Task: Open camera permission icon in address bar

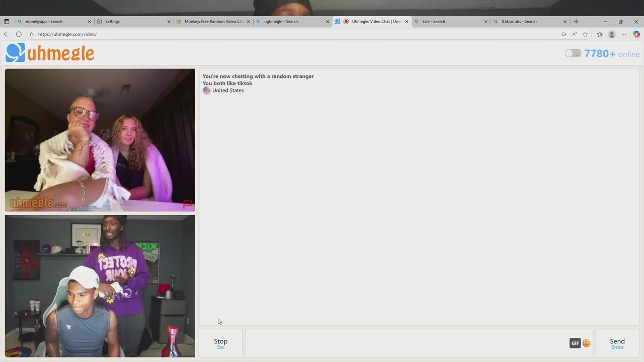Action: click(x=563, y=34)
